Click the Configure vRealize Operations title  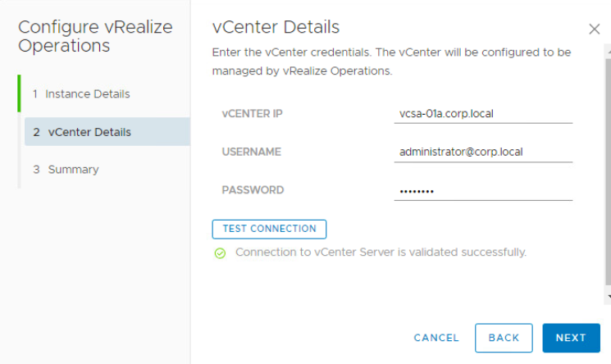point(95,37)
